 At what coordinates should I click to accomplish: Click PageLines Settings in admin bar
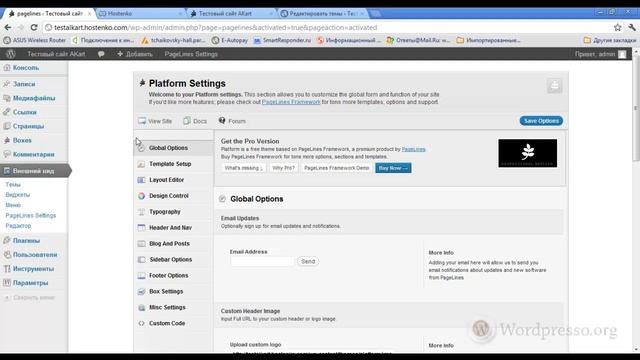[x=191, y=54]
